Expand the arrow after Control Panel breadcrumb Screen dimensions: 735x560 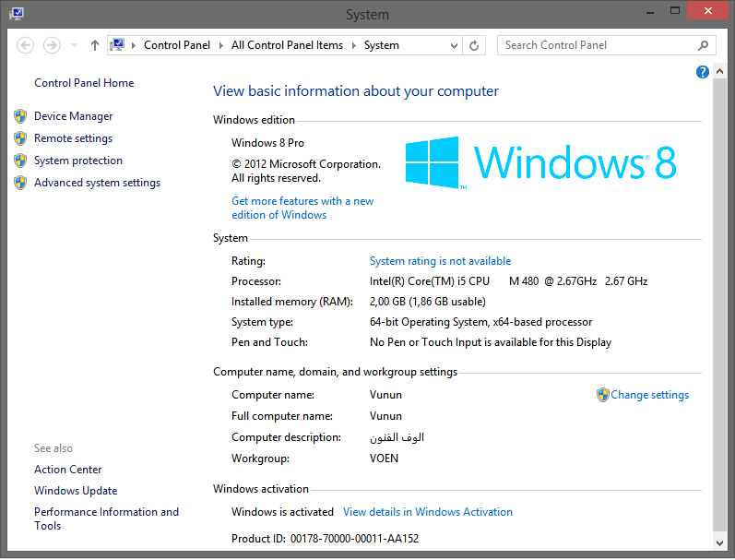220,45
